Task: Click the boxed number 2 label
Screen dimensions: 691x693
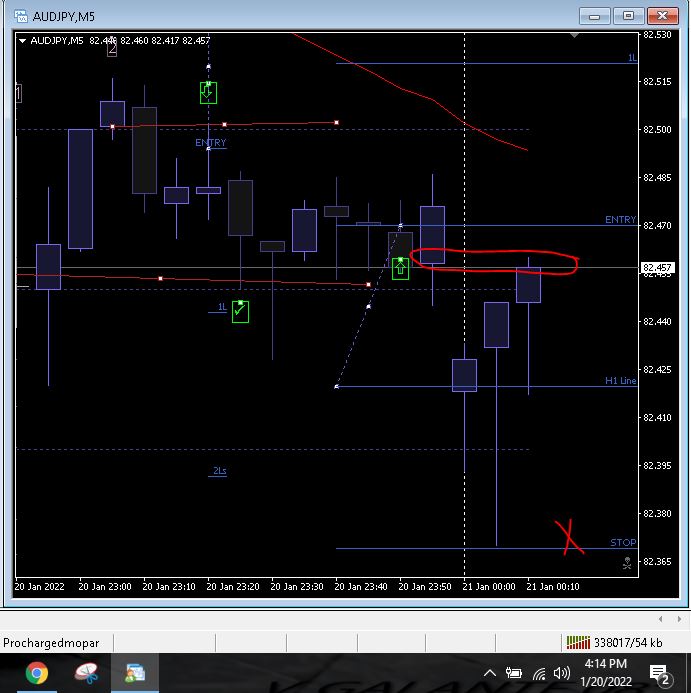Action: pyautogui.click(x=112, y=48)
